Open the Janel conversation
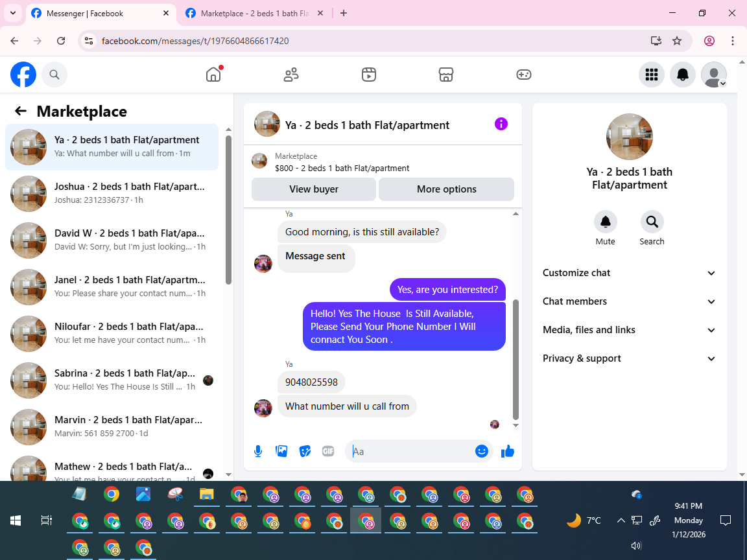747x560 pixels. (112, 286)
